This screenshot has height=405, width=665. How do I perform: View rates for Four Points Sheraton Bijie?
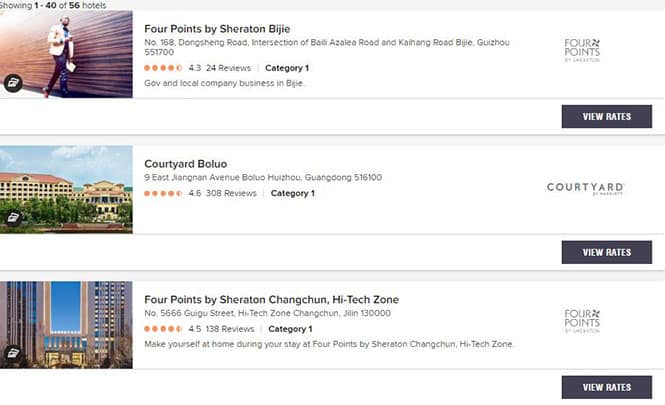606,117
